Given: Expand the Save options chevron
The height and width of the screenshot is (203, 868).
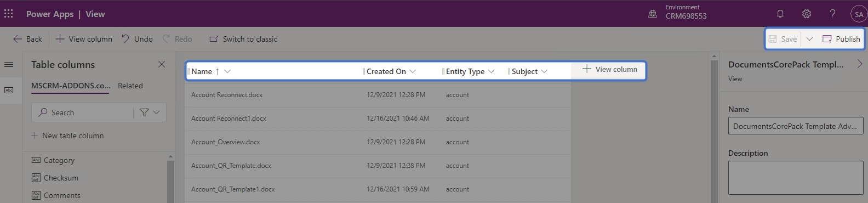Looking at the screenshot, I should point(809,39).
